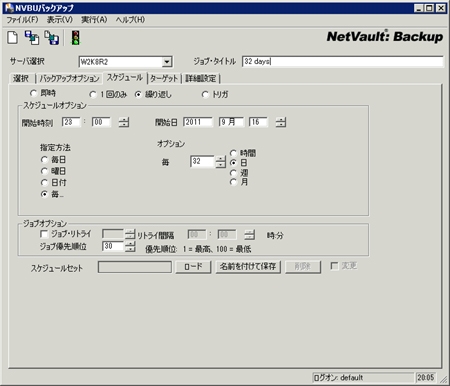Click the スケジュールセット name field
The image size is (450, 386).
(135, 267)
